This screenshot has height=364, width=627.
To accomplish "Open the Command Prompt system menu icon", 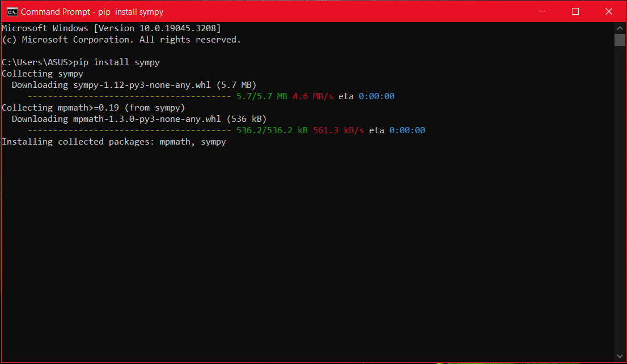I will click(x=12, y=11).
